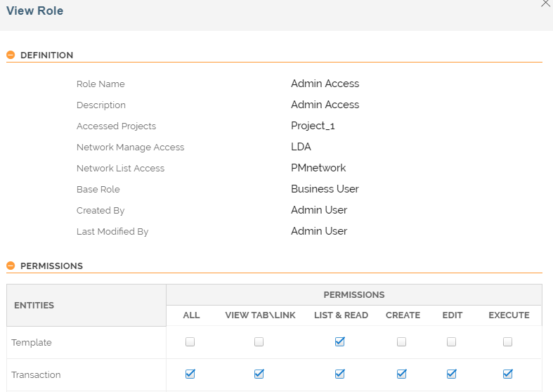
Task: Check the Template ALL checkbox
Action: point(190,342)
